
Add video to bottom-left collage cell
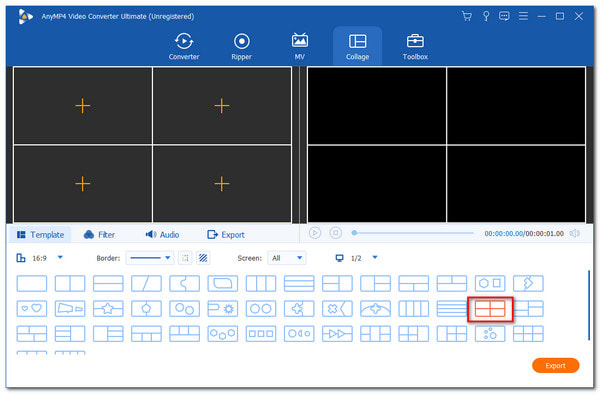(x=83, y=184)
